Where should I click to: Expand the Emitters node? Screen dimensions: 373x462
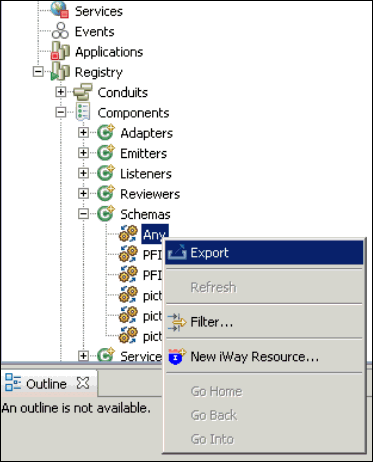(x=83, y=153)
